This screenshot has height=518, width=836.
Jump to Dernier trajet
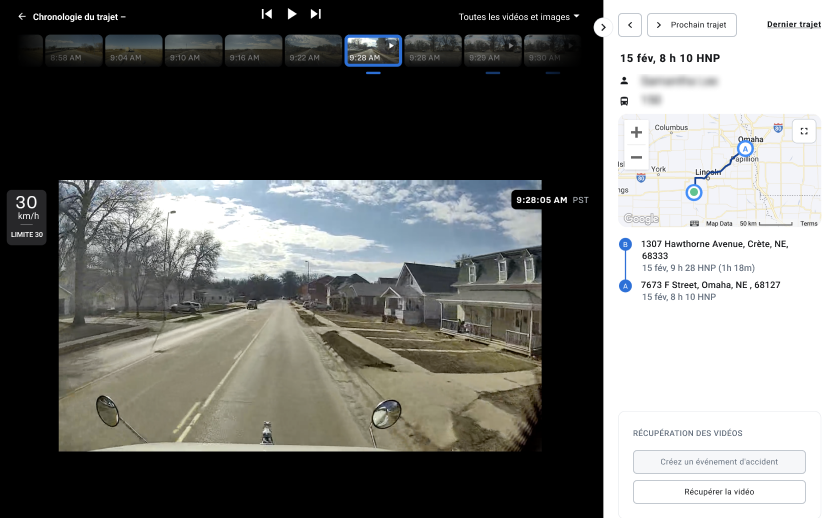tap(793, 25)
